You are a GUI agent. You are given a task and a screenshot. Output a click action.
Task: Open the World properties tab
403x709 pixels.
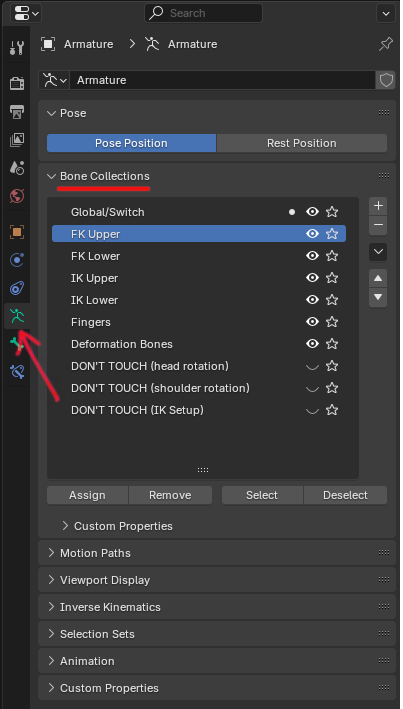coord(17,196)
